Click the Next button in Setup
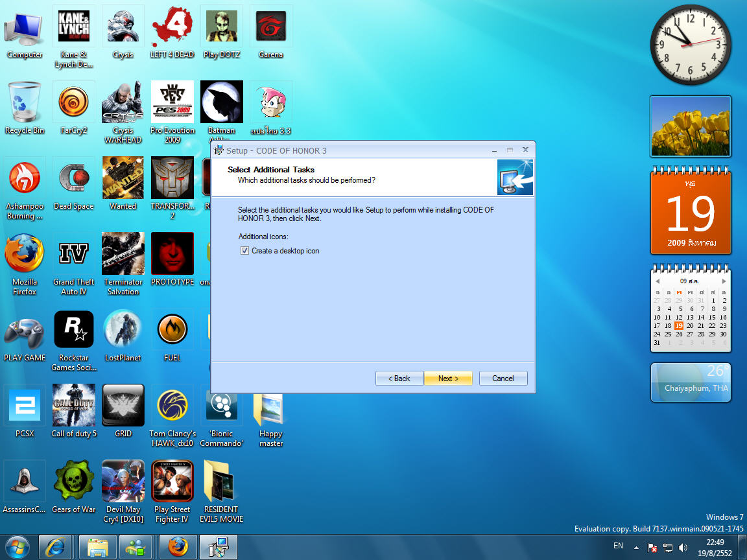Image resolution: width=747 pixels, height=560 pixels. tap(448, 378)
